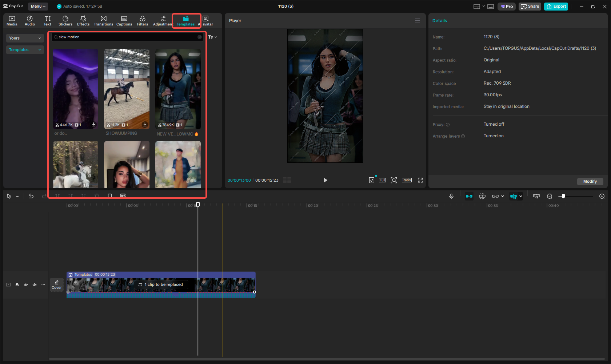Click the Modify button in Details panel

[x=590, y=181]
